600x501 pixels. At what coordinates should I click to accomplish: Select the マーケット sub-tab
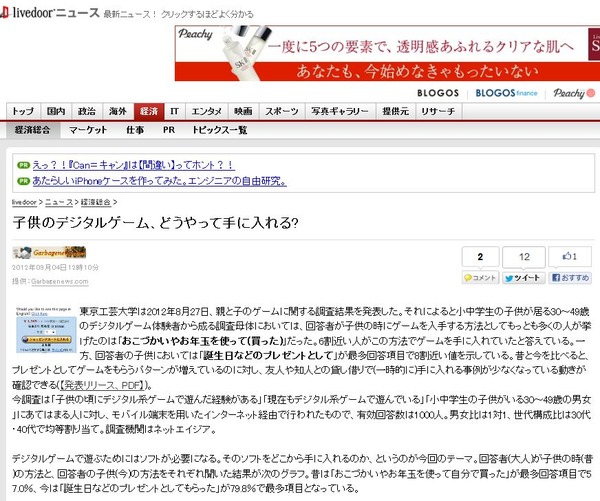pos(88,130)
